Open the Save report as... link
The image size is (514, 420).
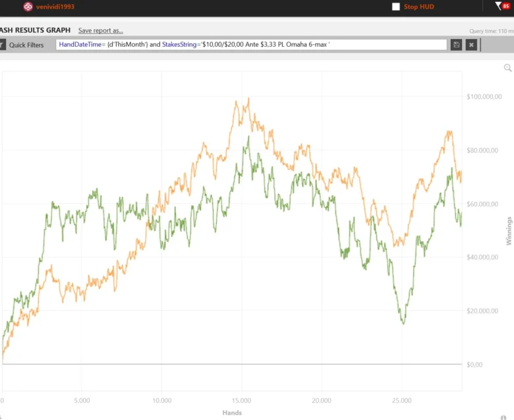[x=100, y=30]
